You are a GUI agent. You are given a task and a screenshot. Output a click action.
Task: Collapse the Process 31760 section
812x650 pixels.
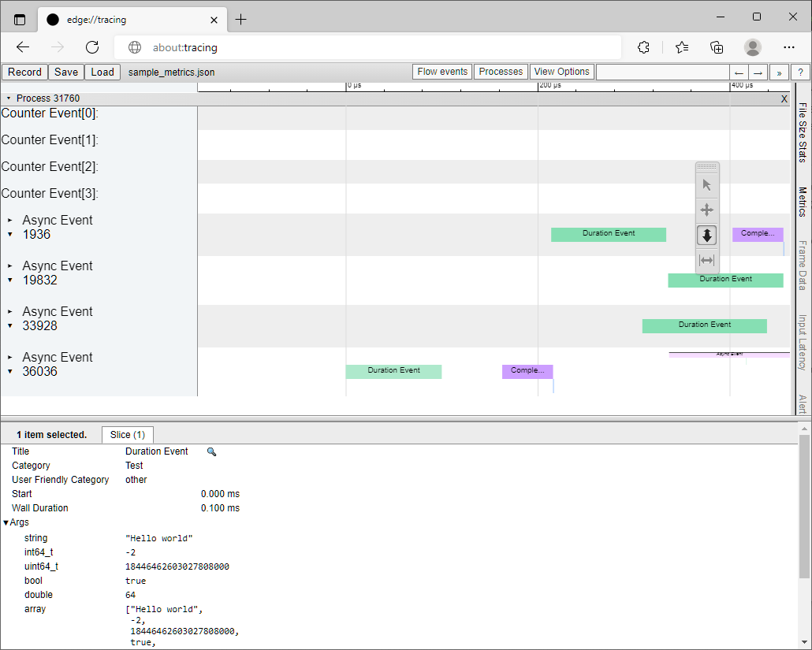pyautogui.click(x=9, y=98)
